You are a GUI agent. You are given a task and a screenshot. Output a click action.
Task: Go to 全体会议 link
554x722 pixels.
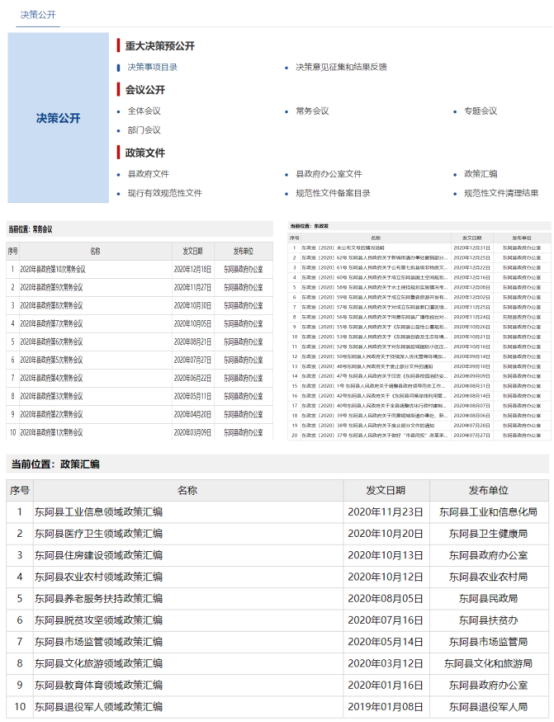[x=144, y=111]
